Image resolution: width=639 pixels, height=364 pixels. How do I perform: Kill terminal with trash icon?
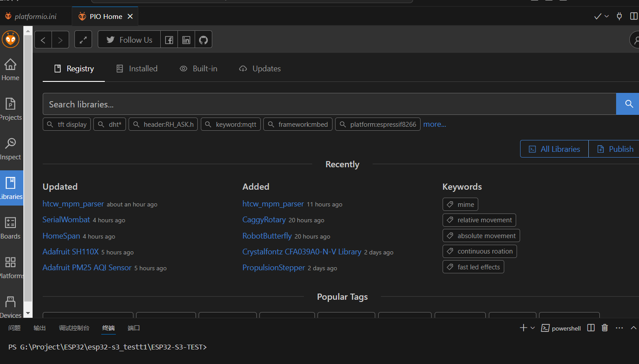(x=605, y=328)
